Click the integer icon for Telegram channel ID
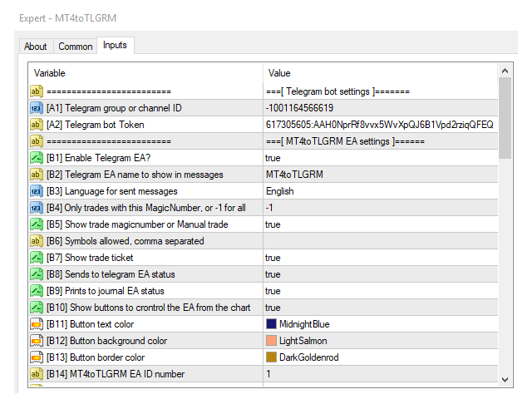The height and width of the screenshot is (399, 532). tap(37, 108)
